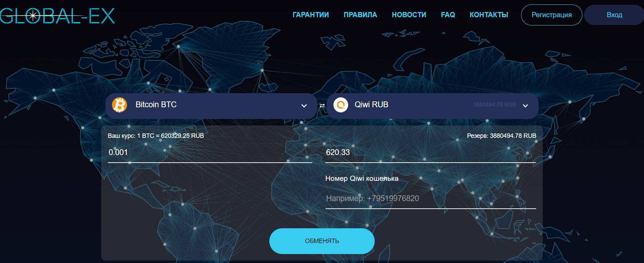Open the ПРАВИЛА menu item
This screenshot has height=263, width=644.
point(360,15)
